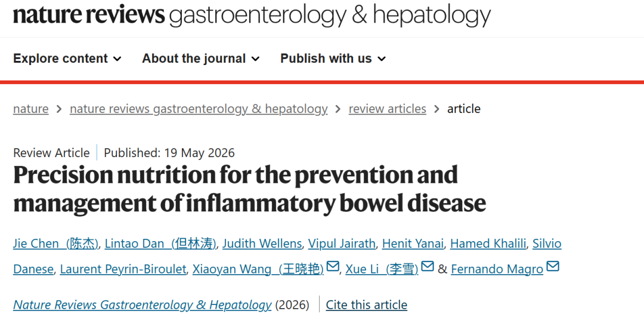Navigate to review articles breadcrumb
The image size is (644, 323).
(388, 109)
